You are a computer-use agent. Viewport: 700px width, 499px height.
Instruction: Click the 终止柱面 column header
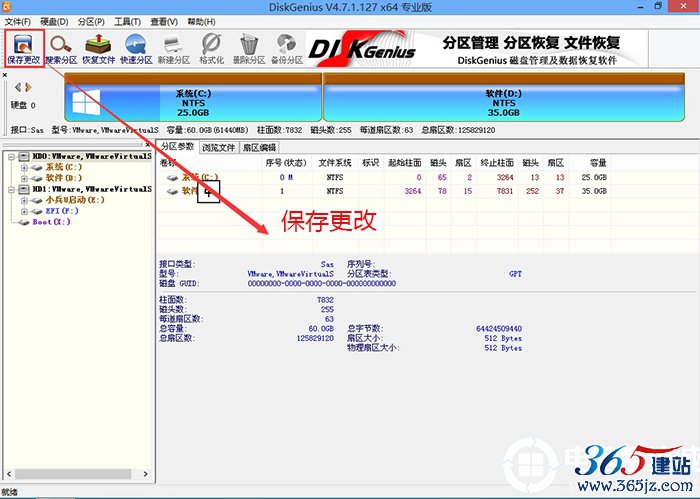click(x=497, y=163)
